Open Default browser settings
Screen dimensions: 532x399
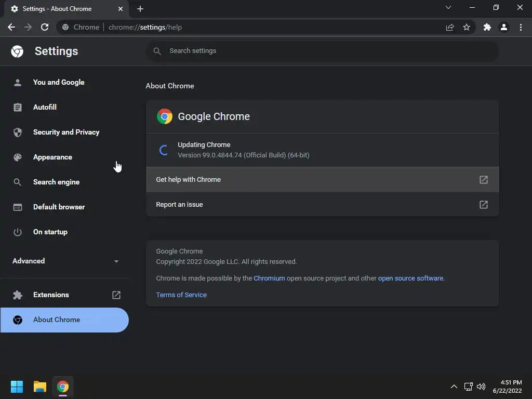(64, 207)
